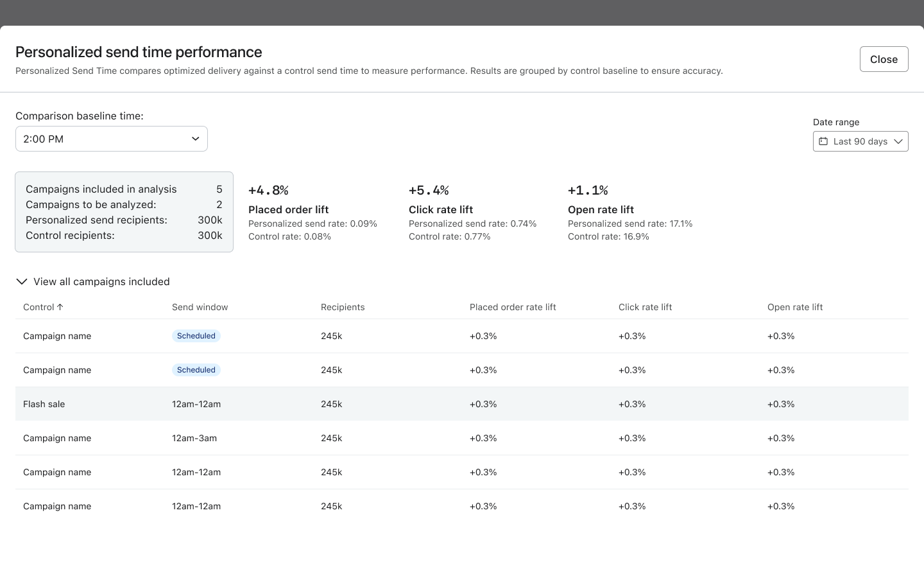Sort by the Send window column
The width and height of the screenshot is (924, 578).
click(200, 307)
